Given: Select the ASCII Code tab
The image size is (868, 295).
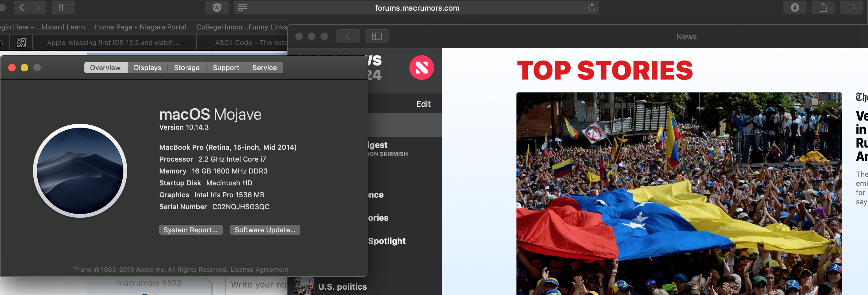Looking at the screenshot, I should point(242,43).
